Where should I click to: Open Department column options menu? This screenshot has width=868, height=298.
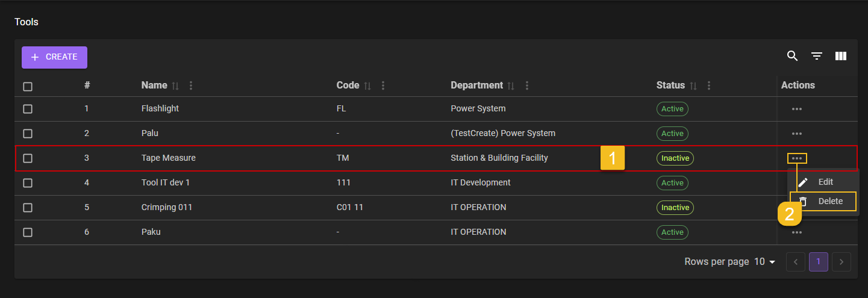(527, 86)
